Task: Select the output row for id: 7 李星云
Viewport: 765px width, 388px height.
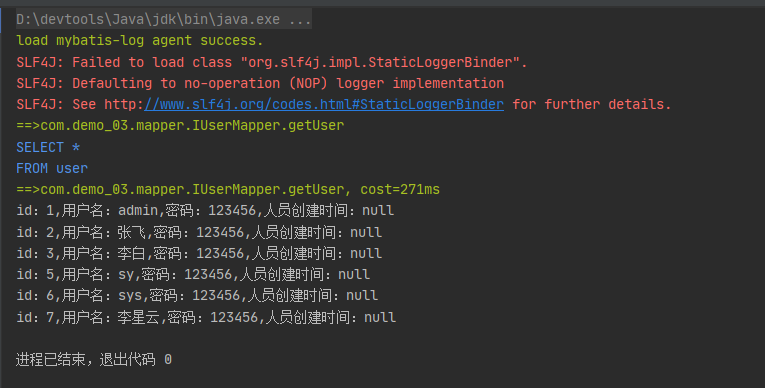Action: point(206,317)
